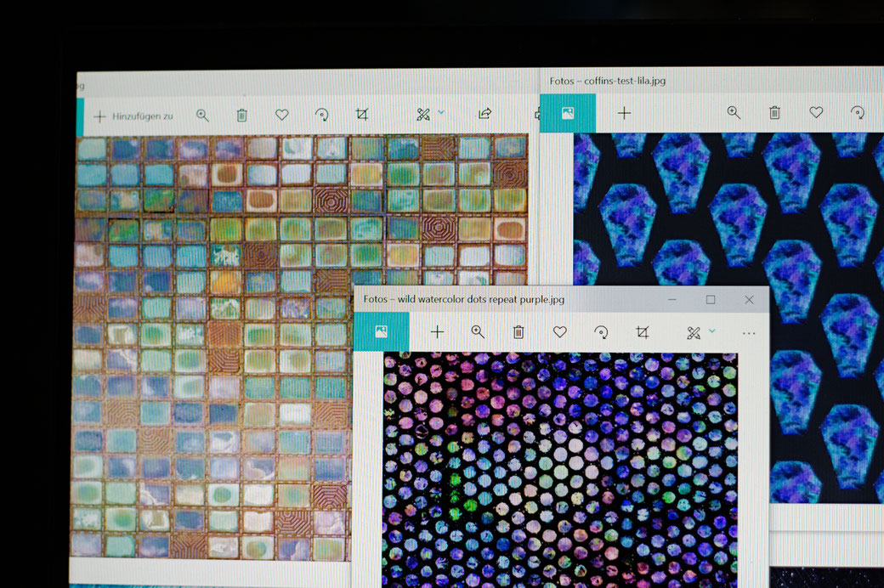The height and width of the screenshot is (588, 884).
Task: Expand the edit dropdown arrow in the left window
Action: coord(441,112)
